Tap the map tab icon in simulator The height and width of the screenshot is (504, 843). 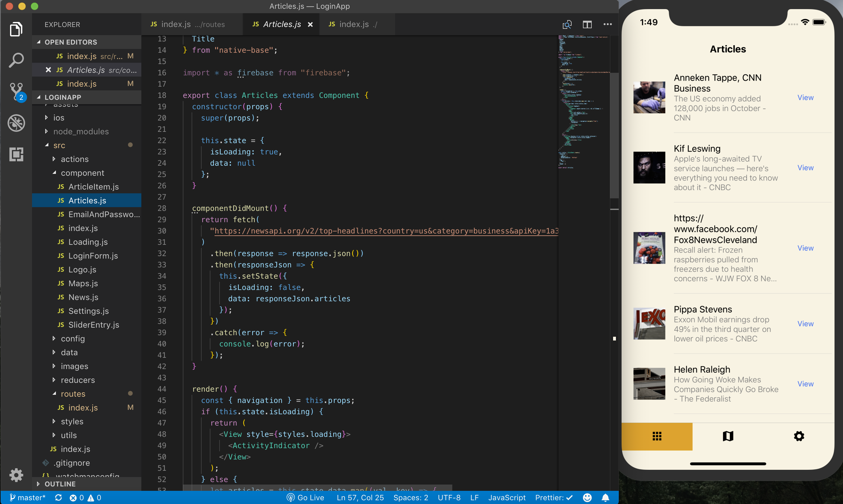(x=728, y=436)
